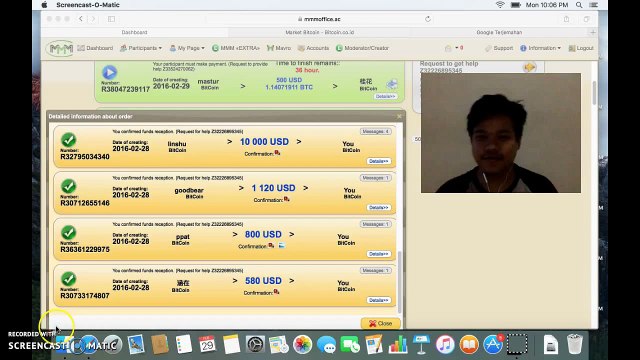This screenshot has height=360, width=640.
Task: Show all Safari tabs
Action: (x=587, y=19)
